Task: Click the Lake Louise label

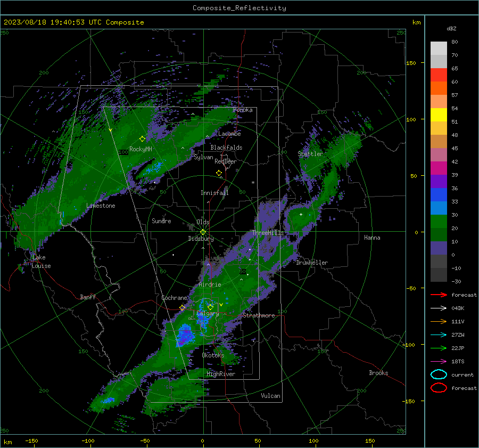Action: pos(41,262)
